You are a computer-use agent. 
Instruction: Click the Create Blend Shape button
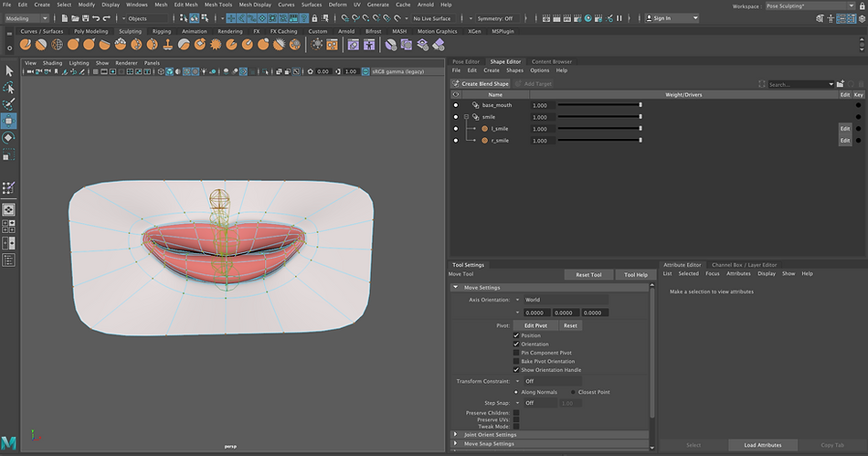tap(480, 84)
